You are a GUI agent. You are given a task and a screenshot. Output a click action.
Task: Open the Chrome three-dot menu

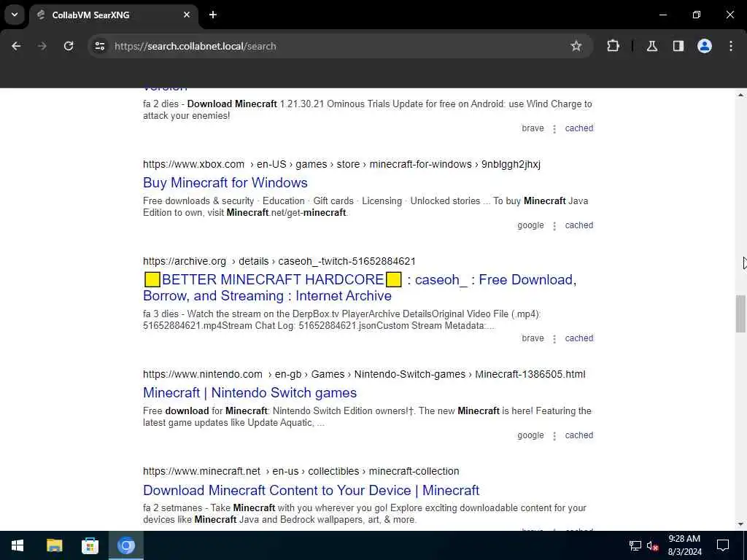pyautogui.click(x=731, y=46)
